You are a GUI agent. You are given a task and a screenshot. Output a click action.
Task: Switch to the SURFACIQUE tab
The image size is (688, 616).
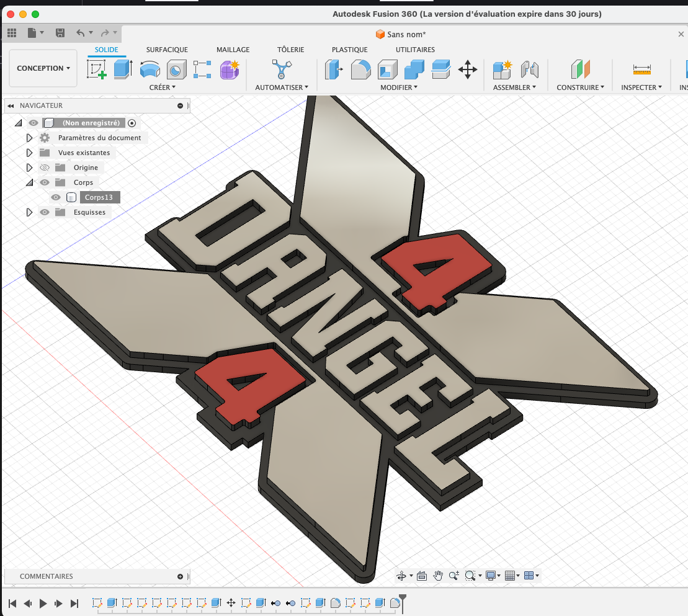point(167,50)
